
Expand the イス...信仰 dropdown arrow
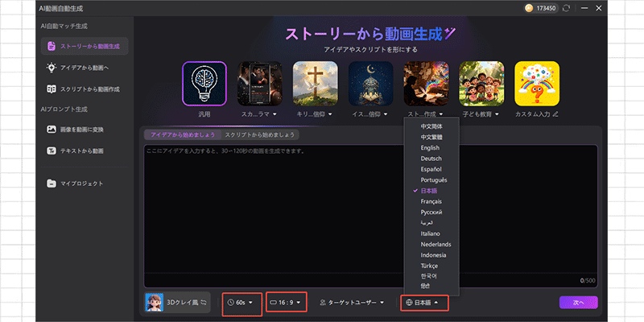(386, 114)
